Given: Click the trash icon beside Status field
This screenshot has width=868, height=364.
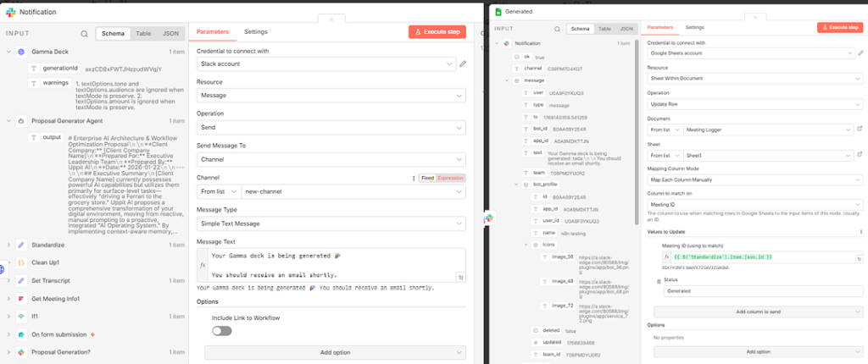Looking at the screenshot, I should pos(658,282).
